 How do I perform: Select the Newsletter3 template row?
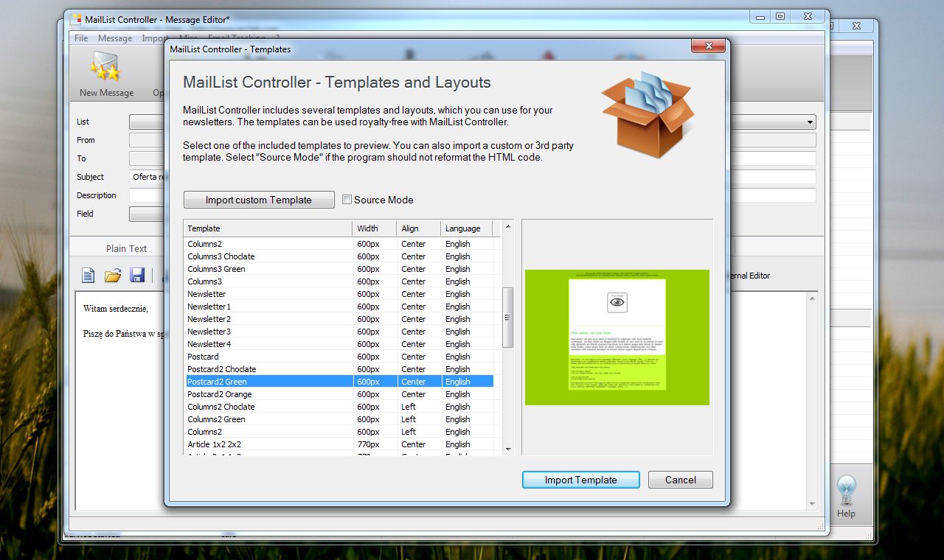[x=339, y=332]
